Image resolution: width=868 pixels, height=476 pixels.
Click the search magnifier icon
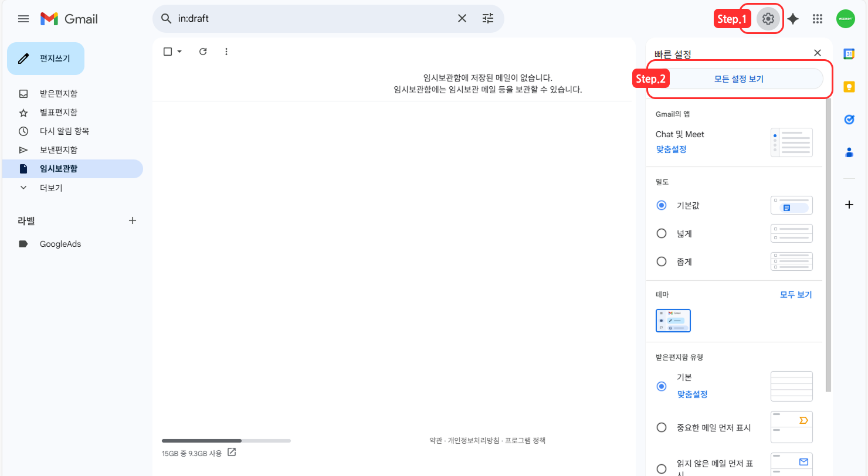tap(167, 18)
